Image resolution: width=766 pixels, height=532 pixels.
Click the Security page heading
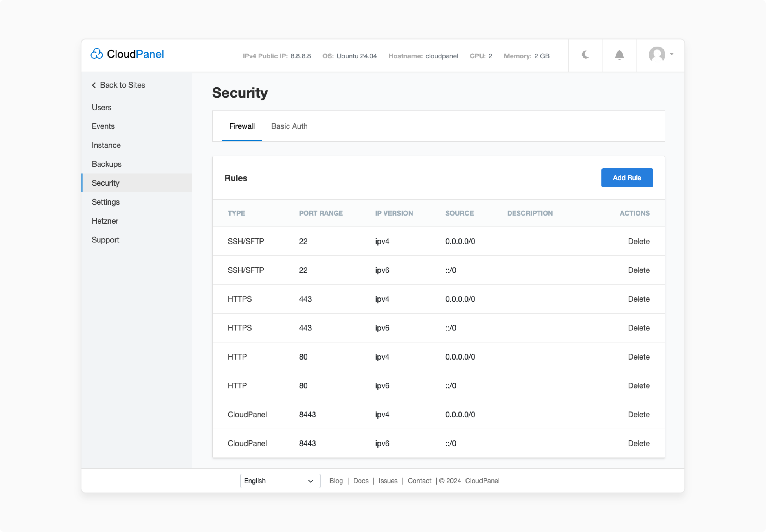(240, 93)
